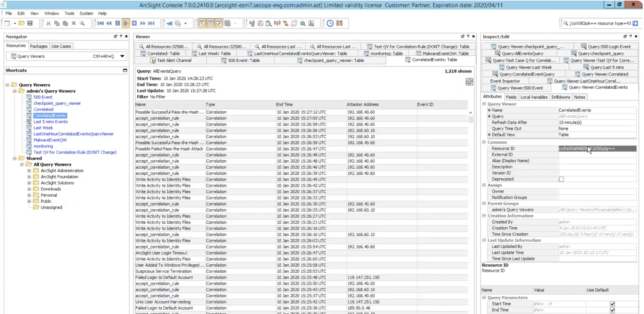Toggle the Viewer panel toolbar icon
This screenshot has height=314, width=644.
tap(210, 23)
